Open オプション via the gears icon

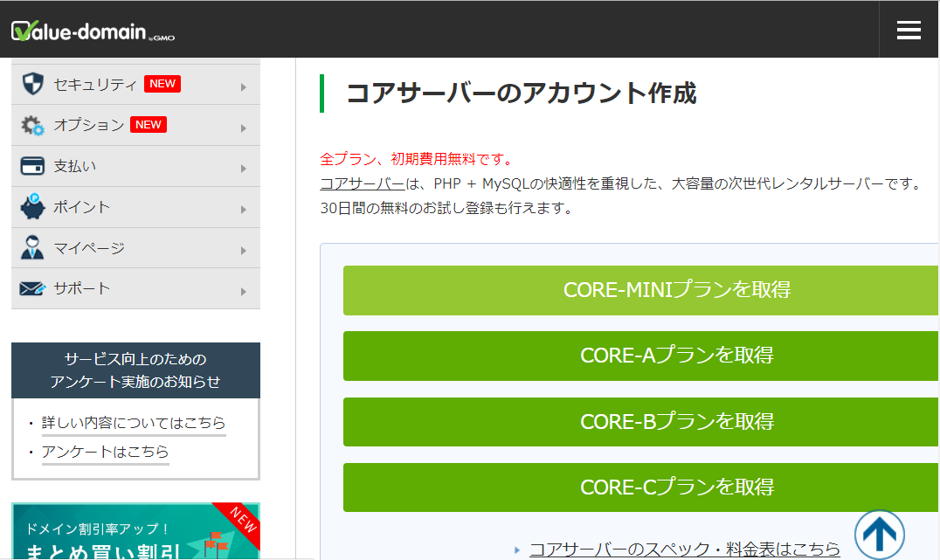click(31, 125)
